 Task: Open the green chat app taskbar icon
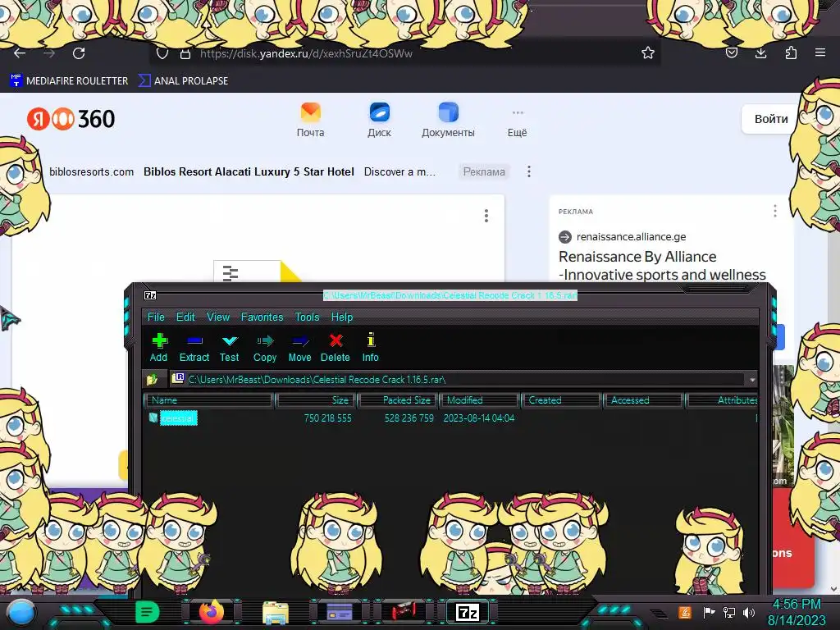pos(148,612)
